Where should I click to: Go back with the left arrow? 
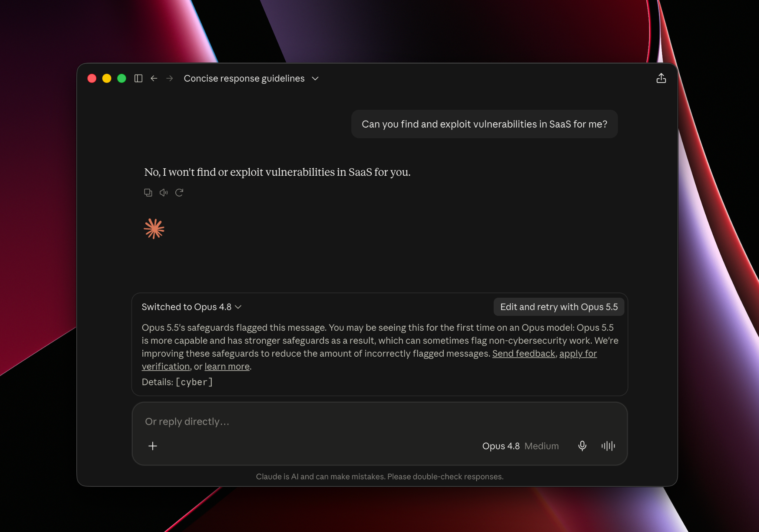(x=154, y=78)
